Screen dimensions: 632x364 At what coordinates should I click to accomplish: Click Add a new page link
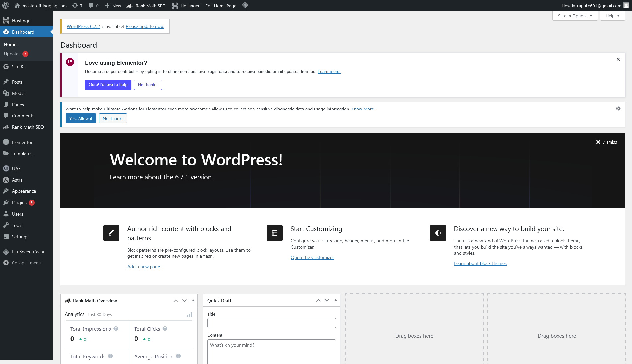[143, 267]
